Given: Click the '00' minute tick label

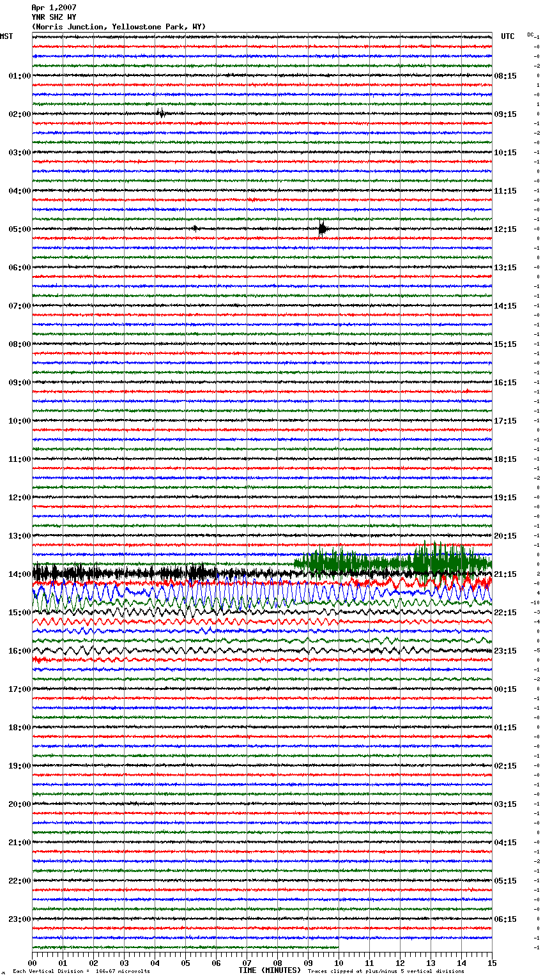Looking at the screenshot, I should tap(32, 963).
